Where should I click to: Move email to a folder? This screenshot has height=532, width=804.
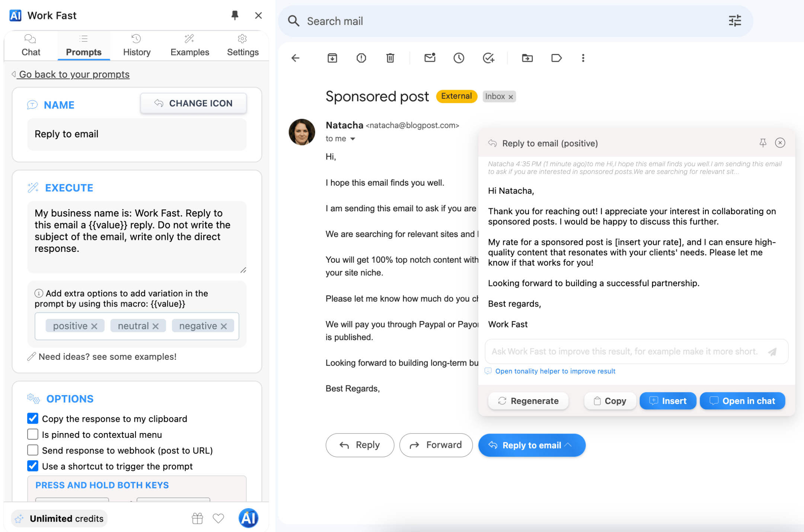[527, 58]
